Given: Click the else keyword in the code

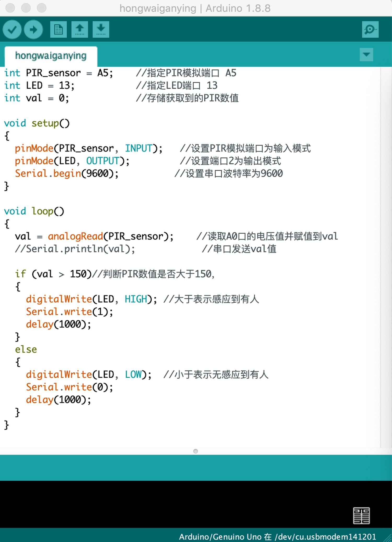Looking at the screenshot, I should coord(26,349).
